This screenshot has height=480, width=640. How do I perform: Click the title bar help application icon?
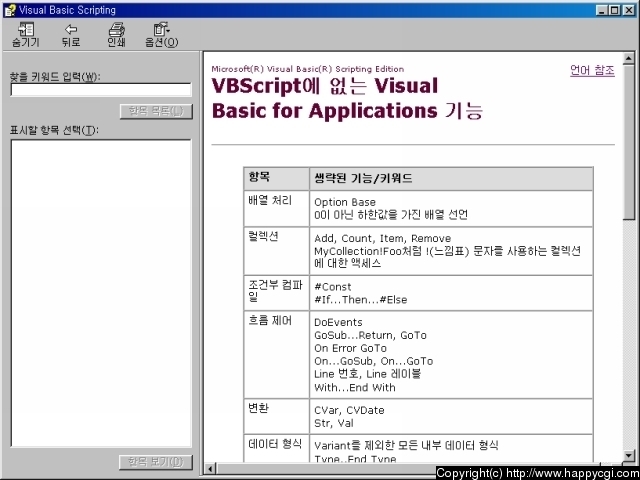10,10
